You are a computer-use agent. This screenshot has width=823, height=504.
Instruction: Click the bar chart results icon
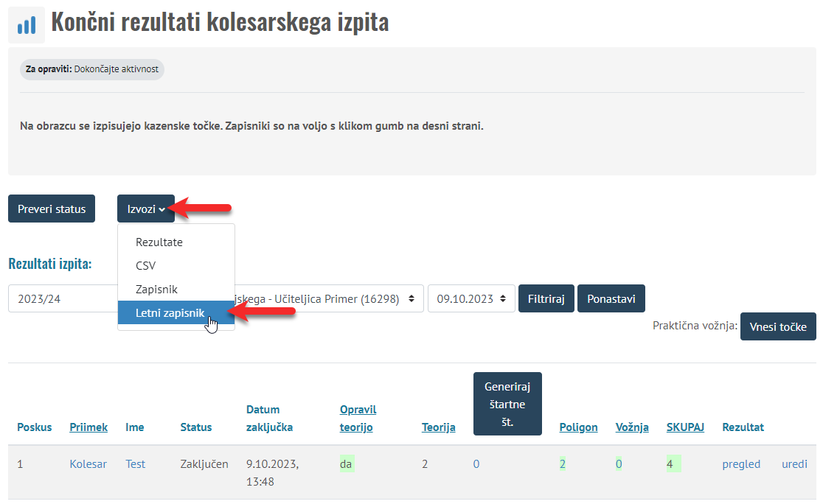(27, 26)
